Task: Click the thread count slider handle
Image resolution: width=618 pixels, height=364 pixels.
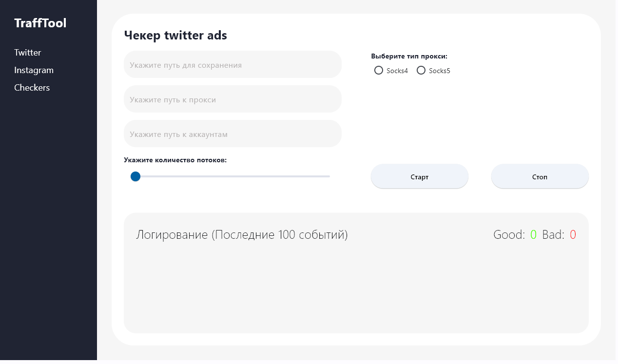Action: [x=135, y=176]
